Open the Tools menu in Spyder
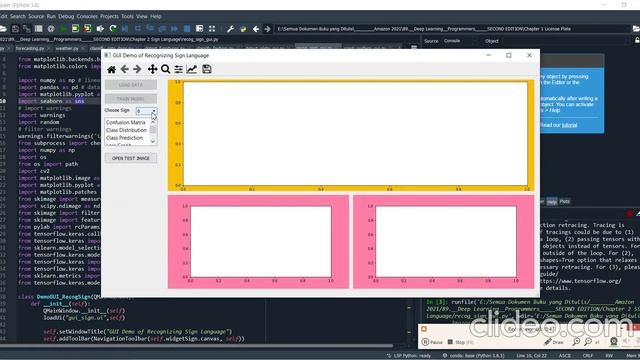This screenshot has height=360, width=640. (x=127, y=16)
